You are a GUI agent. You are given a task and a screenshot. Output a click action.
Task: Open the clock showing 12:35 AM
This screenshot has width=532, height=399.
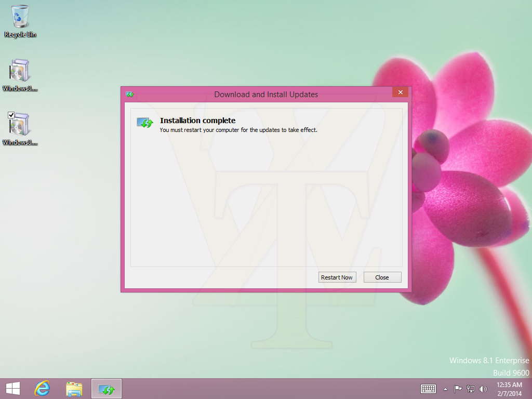pos(509,389)
